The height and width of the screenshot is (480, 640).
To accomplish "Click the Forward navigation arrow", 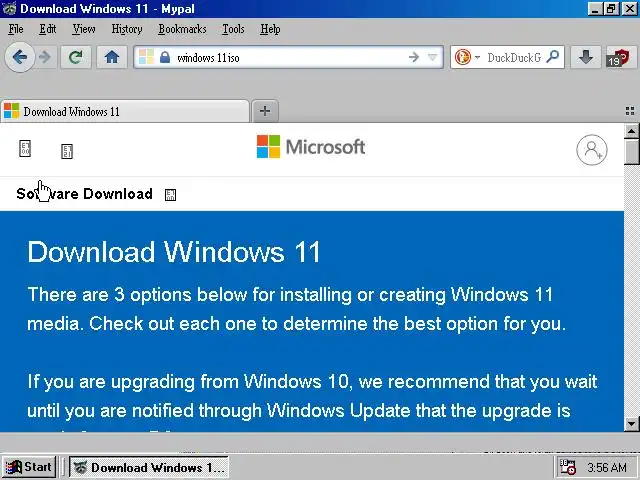I will (x=44, y=57).
